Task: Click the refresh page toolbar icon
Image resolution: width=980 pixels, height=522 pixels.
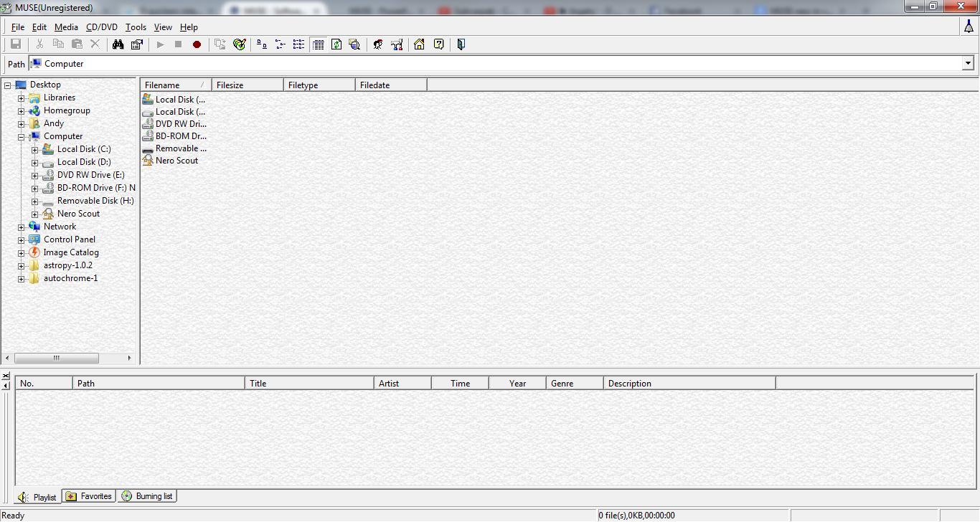Action: point(336,44)
